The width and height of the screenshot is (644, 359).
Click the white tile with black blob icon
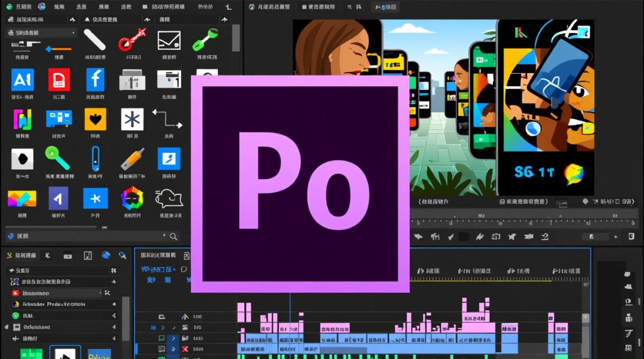(23, 159)
